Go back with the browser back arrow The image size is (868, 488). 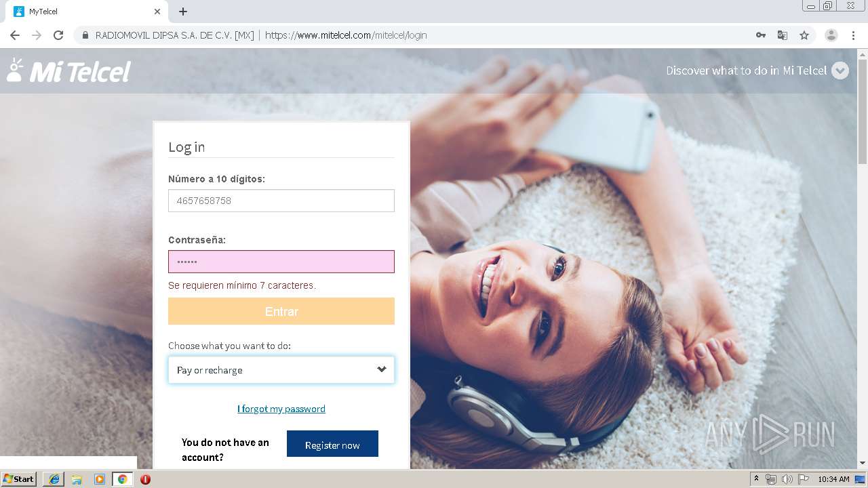(x=15, y=35)
